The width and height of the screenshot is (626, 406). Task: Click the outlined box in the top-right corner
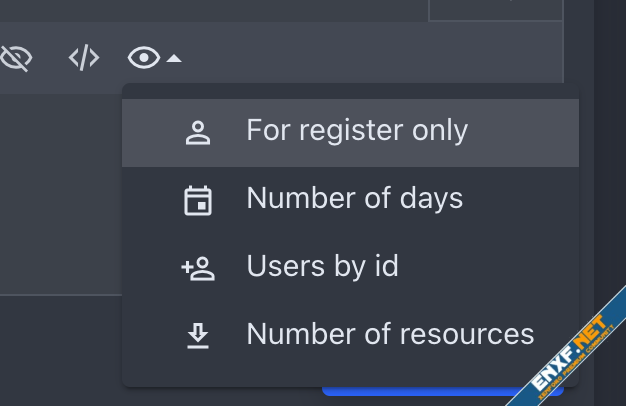click(495, 9)
